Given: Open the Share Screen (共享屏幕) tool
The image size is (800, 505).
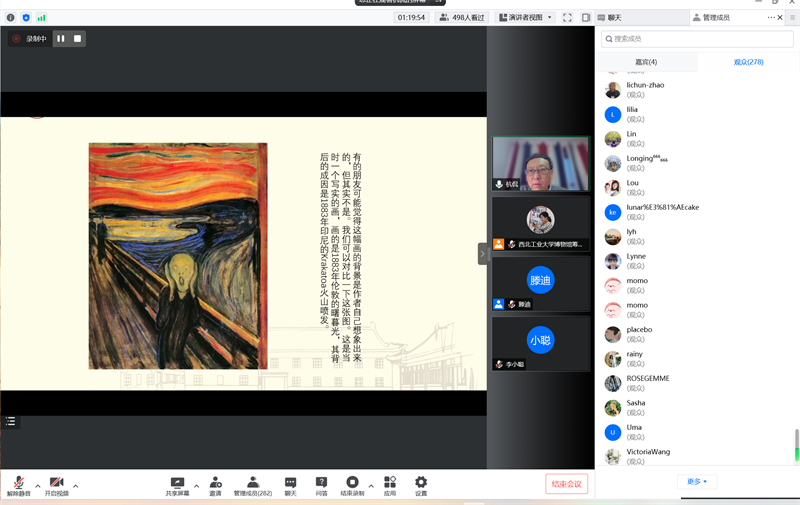Looking at the screenshot, I should (x=177, y=485).
